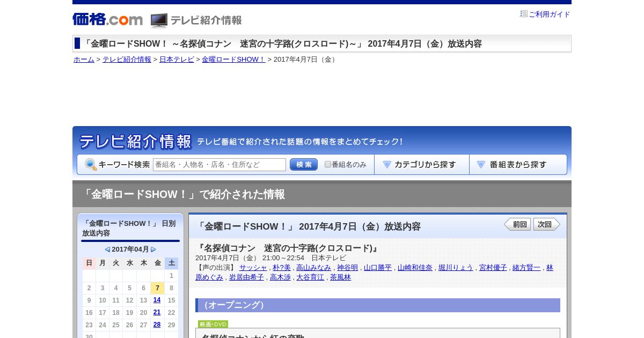
Task: Go to next month in calendar
Action: pos(153,249)
